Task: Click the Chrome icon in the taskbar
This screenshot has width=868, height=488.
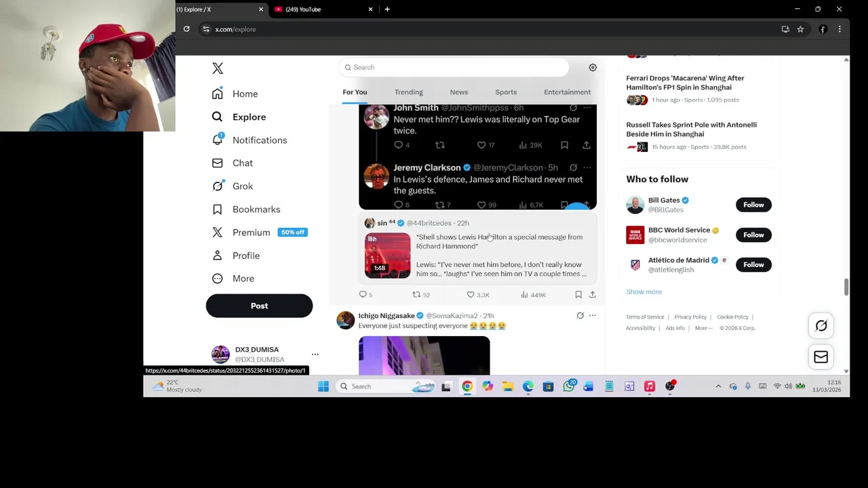Action: [x=467, y=386]
